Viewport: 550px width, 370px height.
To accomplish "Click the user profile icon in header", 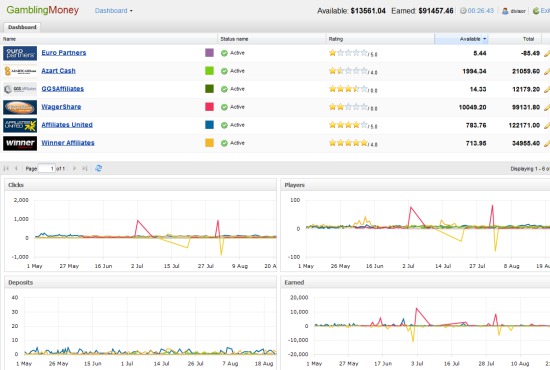I will (505, 11).
